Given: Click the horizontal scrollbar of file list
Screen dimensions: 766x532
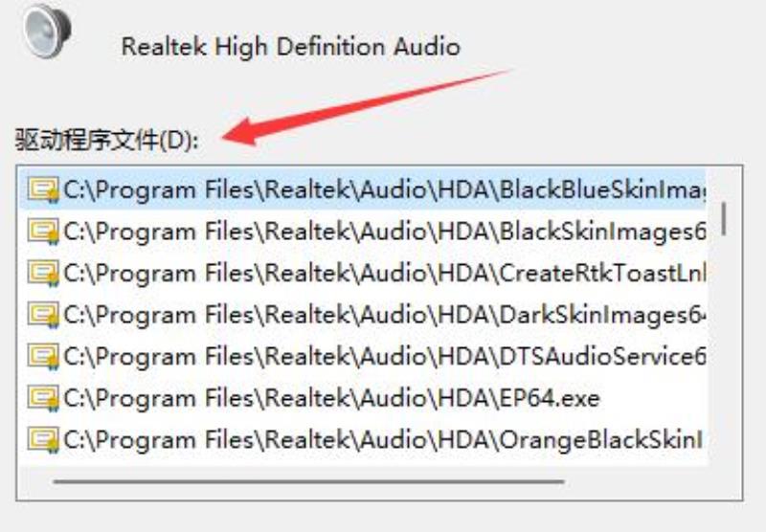Looking at the screenshot, I should coord(308,481).
